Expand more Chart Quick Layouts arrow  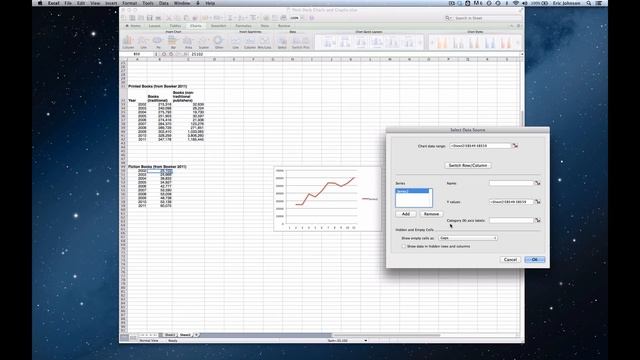coord(421,42)
